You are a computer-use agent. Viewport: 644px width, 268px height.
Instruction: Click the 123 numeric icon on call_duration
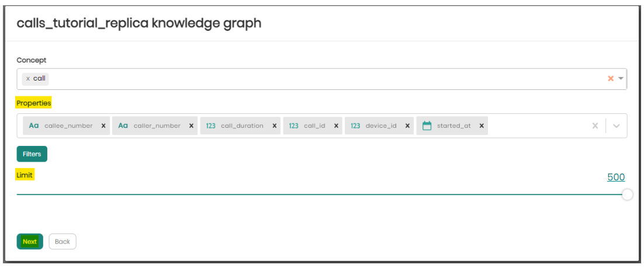click(211, 126)
